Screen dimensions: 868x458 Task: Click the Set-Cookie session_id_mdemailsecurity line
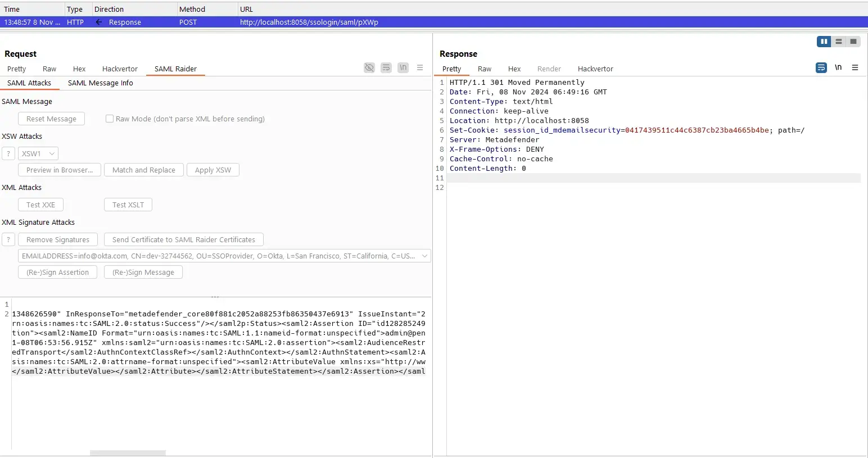coord(627,130)
